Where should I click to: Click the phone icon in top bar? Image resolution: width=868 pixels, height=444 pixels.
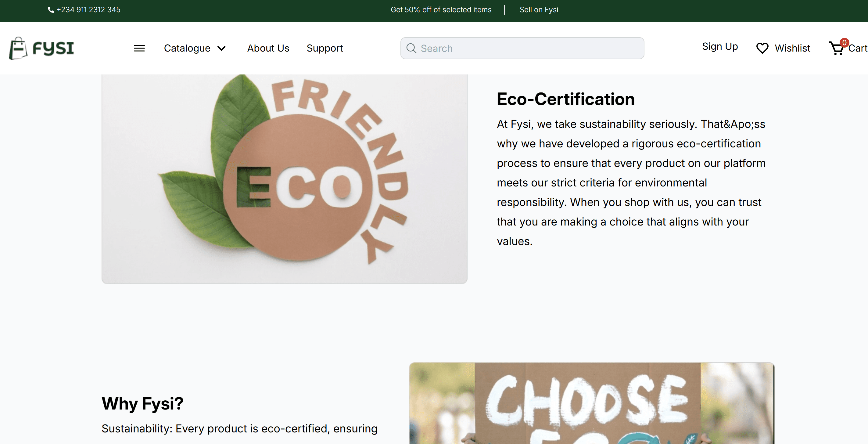(51, 10)
